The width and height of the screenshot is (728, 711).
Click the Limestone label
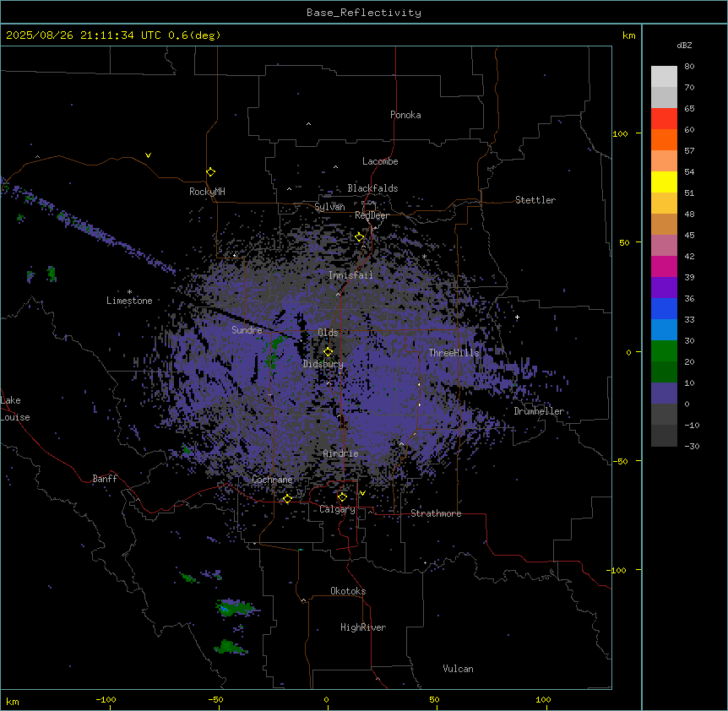129,301
